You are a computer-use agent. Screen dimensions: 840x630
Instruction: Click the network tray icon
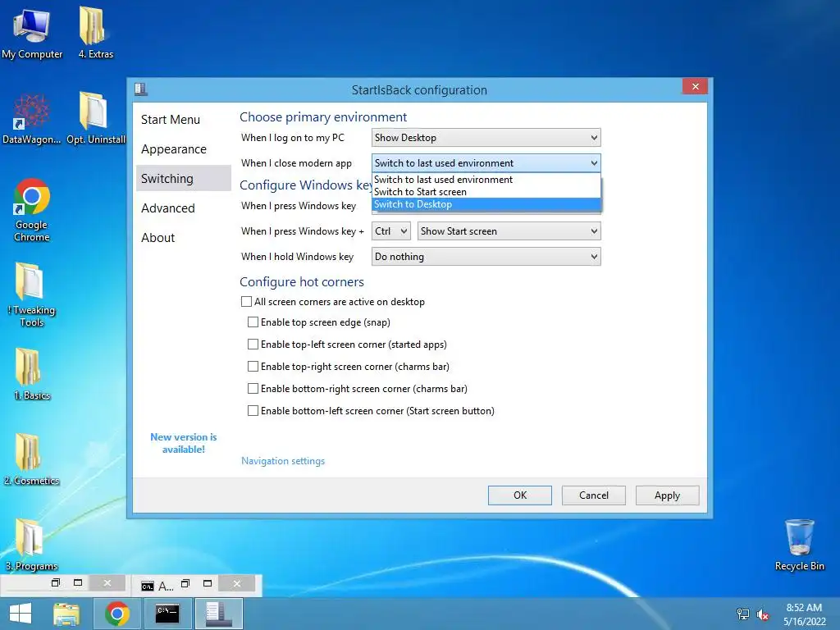click(742, 614)
